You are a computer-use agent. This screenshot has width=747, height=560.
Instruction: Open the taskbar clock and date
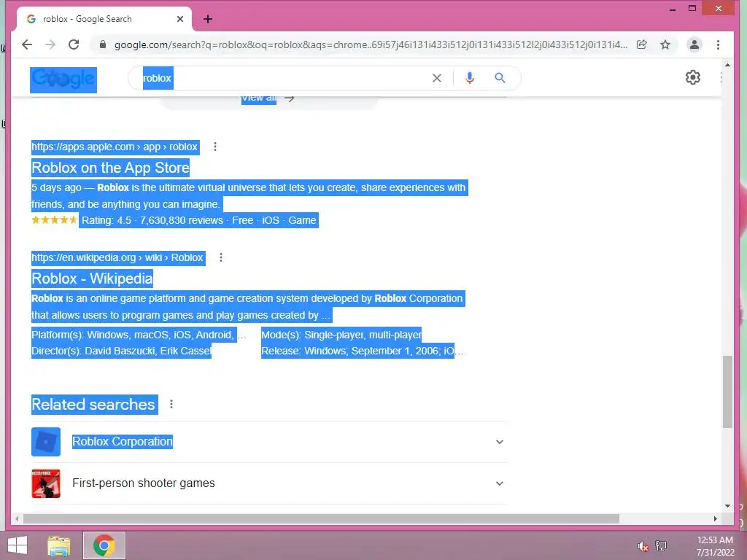tap(715, 546)
